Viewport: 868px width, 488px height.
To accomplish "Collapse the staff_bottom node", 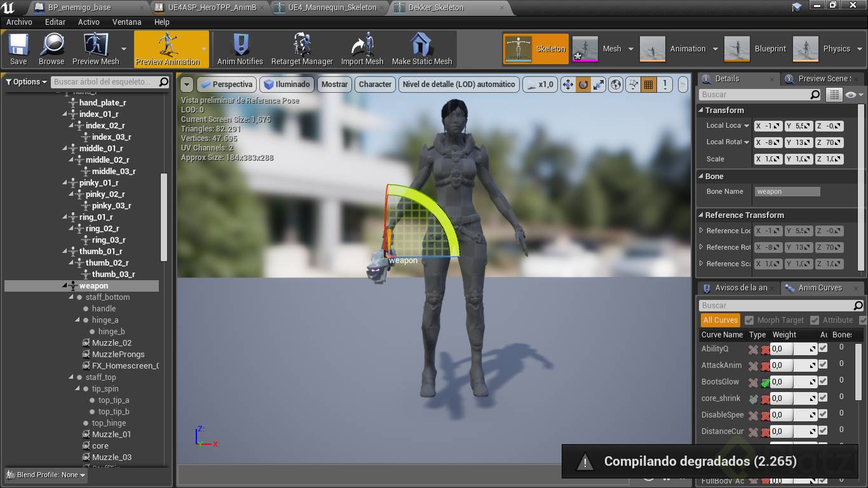I will pyautogui.click(x=71, y=297).
